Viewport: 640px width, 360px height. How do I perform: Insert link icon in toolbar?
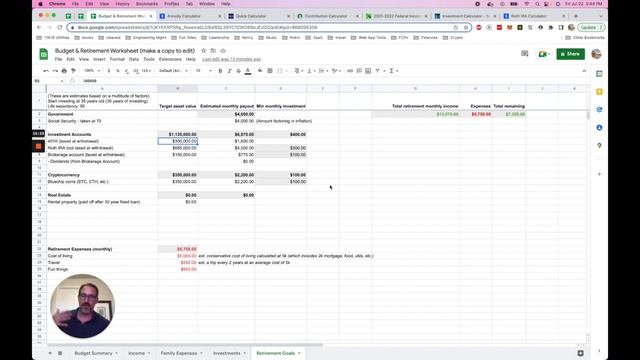pos(350,71)
